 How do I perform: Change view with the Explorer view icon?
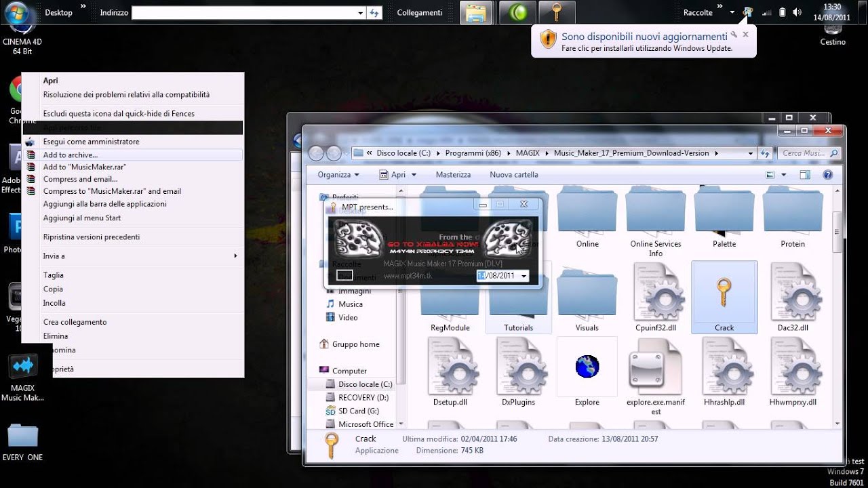(770, 175)
